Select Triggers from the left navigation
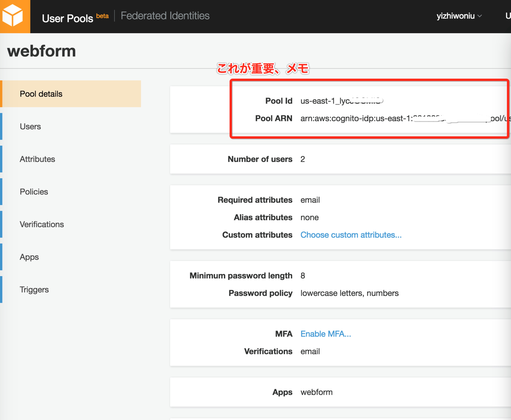511x420 pixels. tap(34, 289)
